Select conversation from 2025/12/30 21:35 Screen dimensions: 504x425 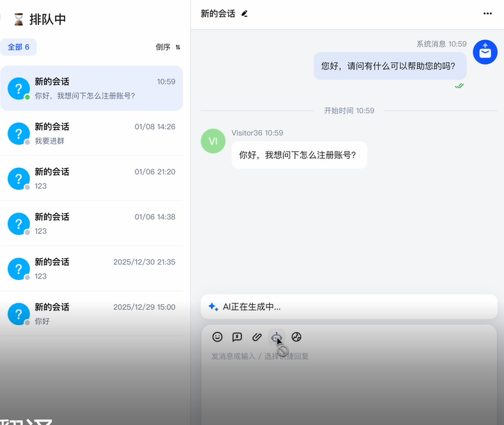(x=92, y=269)
